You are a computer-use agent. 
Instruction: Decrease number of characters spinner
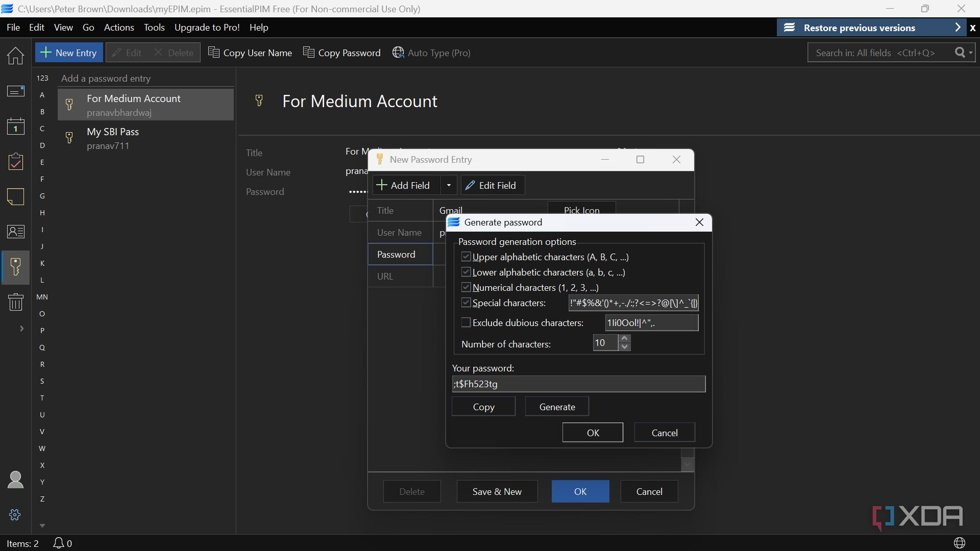point(625,347)
